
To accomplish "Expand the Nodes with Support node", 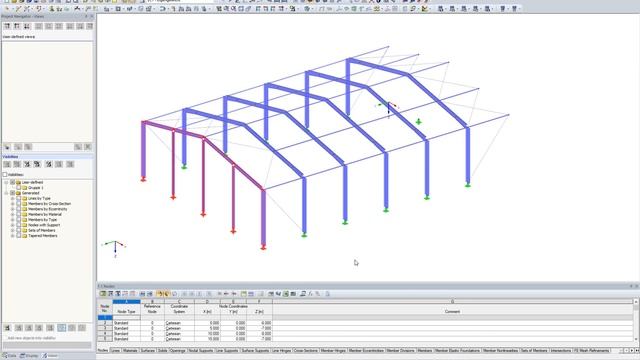I will click(x=13, y=225).
